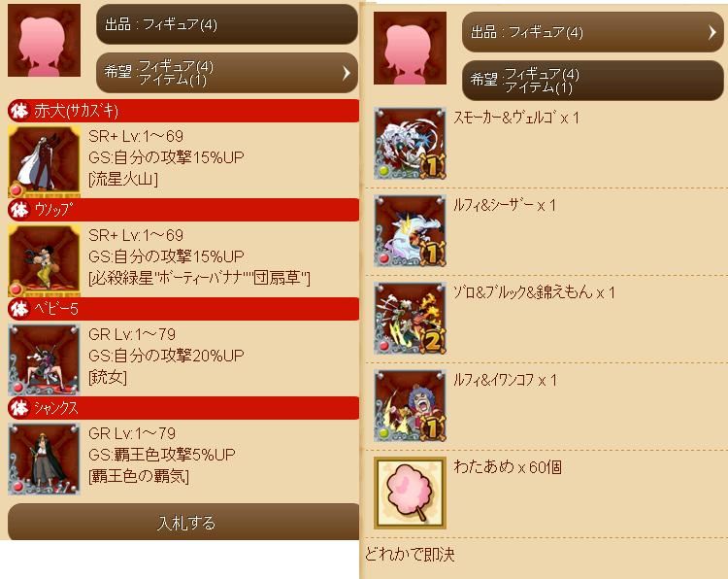Tap the ベビー5 figure icon

(x=44, y=359)
